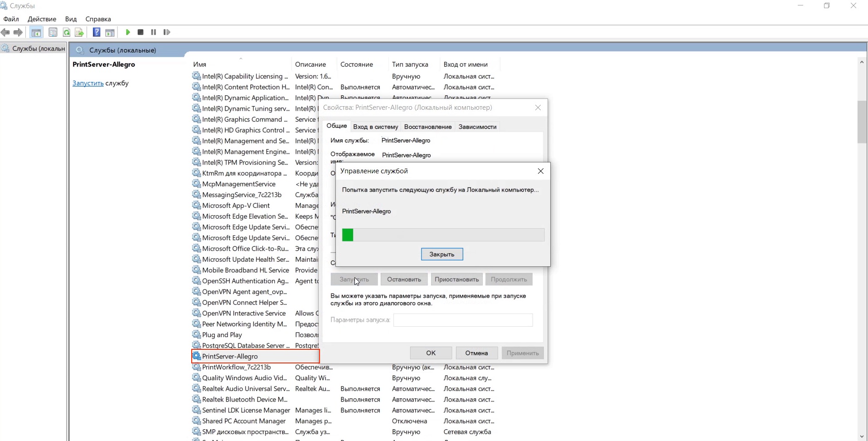This screenshot has height=441, width=868.
Task: Open the Файл menu
Action: [x=11, y=19]
